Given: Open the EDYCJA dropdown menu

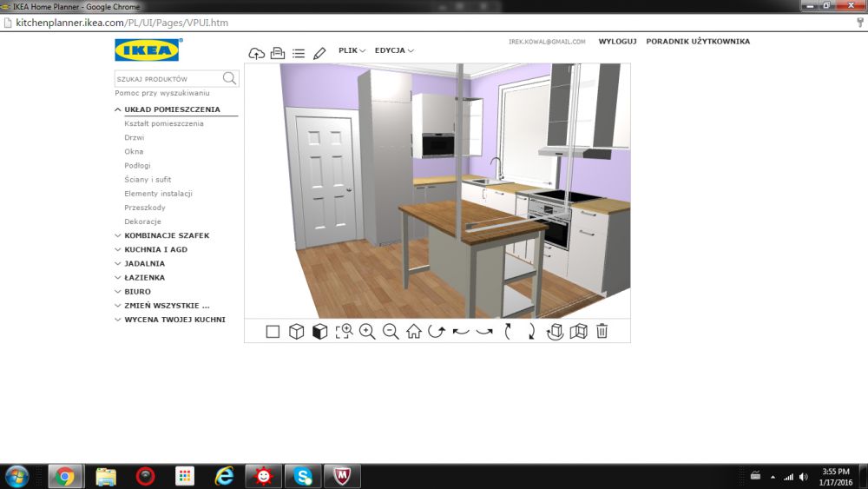Looking at the screenshot, I should [394, 50].
